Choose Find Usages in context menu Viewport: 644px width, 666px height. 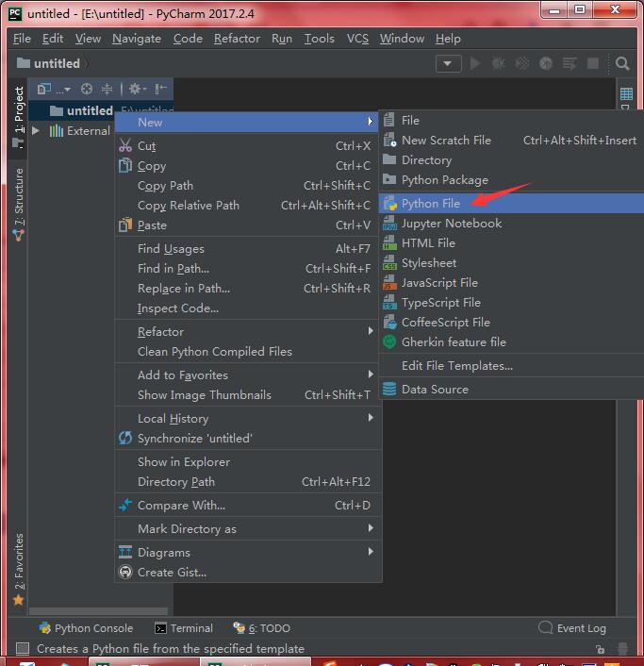[247, 248]
